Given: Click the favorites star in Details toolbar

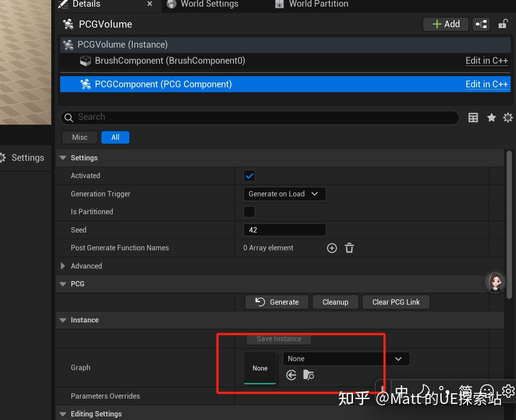Looking at the screenshot, I should click(491, 117).
